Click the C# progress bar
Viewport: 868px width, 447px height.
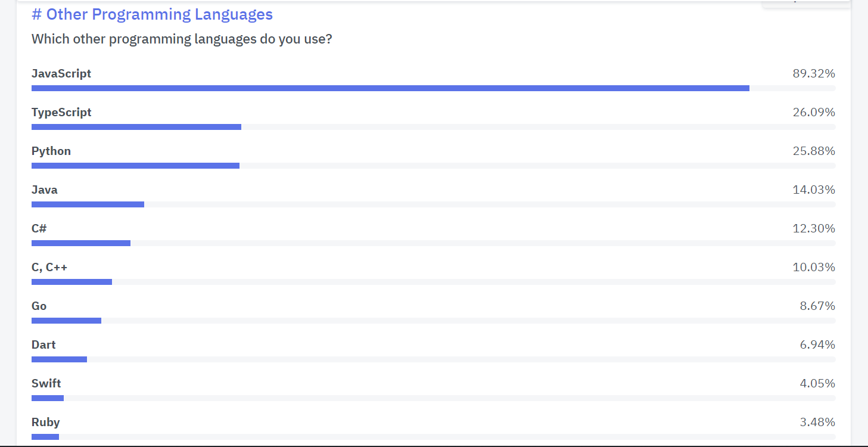433,243
